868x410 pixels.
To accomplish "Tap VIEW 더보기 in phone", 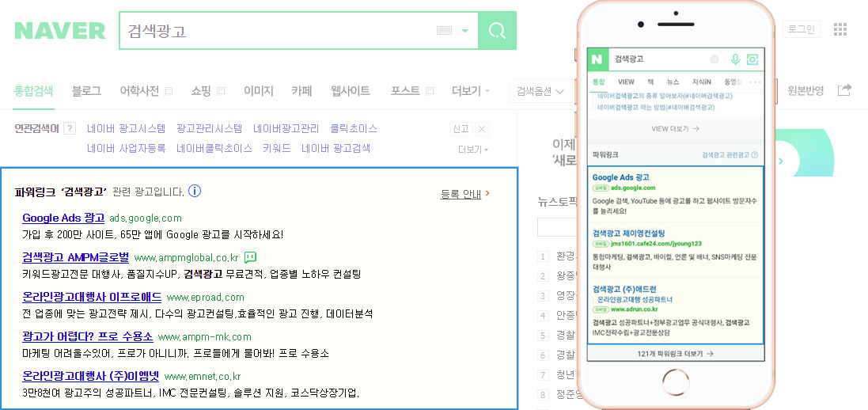I will click(x=676, y=128).
